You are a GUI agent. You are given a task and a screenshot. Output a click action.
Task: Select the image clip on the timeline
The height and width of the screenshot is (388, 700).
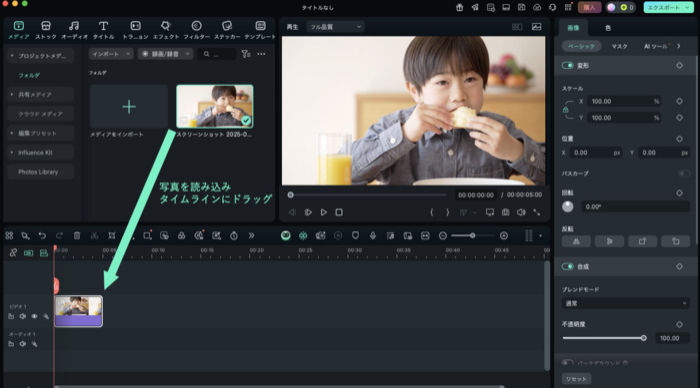[79, 311]
